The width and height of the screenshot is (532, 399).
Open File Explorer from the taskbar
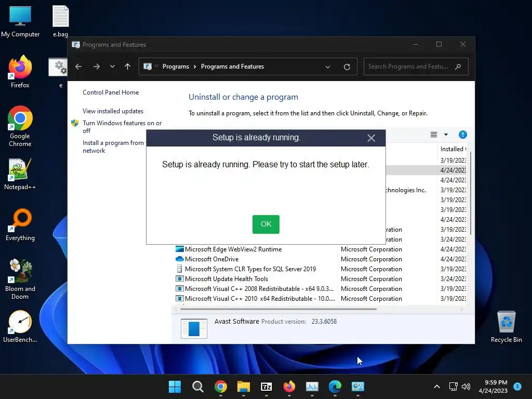click(243, 387)
